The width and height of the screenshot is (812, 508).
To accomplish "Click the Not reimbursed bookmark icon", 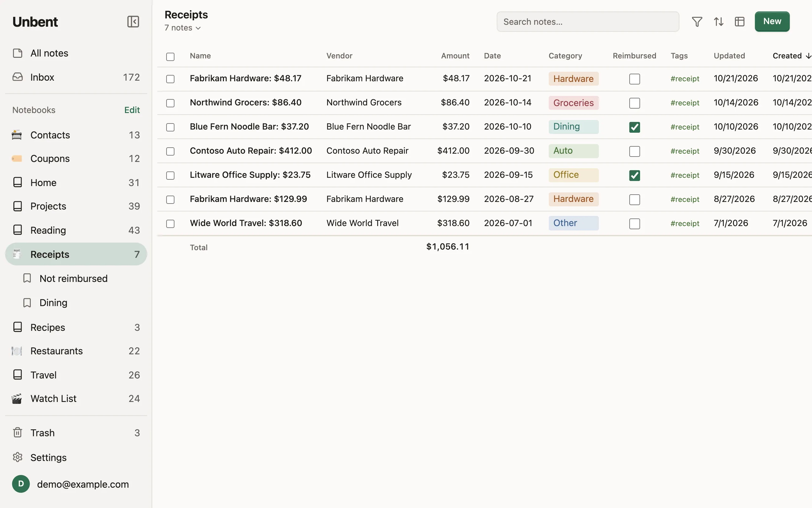I will pyautogui.click(x=27, y=278).
